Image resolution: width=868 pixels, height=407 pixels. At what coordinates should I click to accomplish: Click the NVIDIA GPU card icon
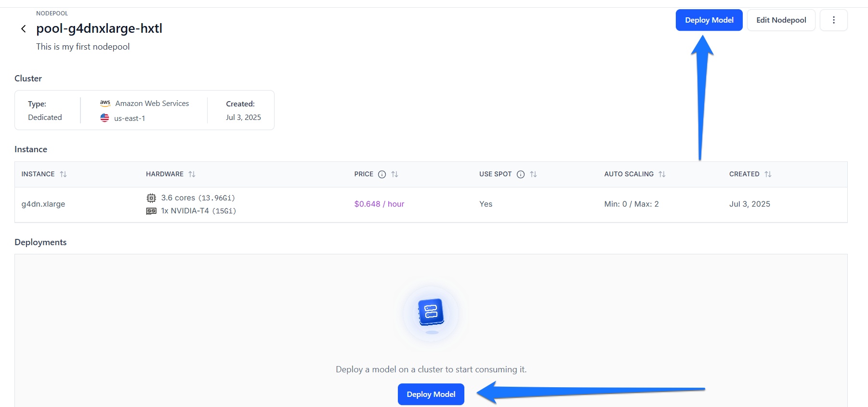(x=151, y=211)
